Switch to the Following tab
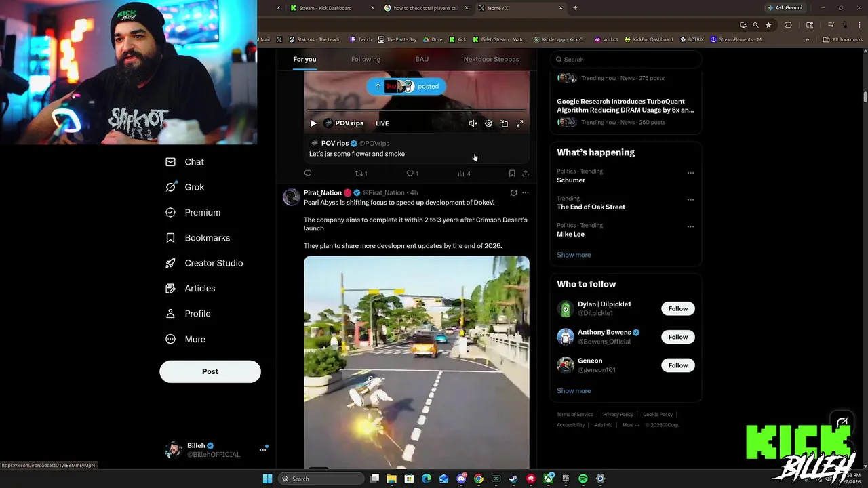This screenshot has width=868, height=488. pos(366,59)
